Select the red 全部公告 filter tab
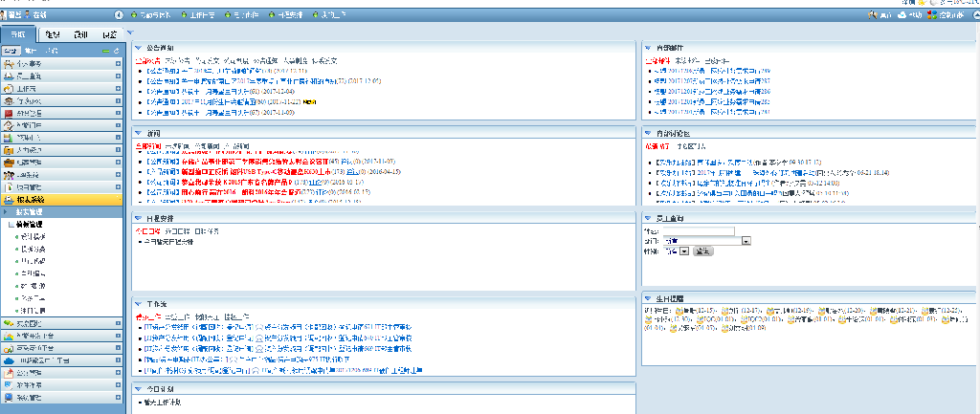The width and height of the screenshot is (980, 414). click(147, 61)
